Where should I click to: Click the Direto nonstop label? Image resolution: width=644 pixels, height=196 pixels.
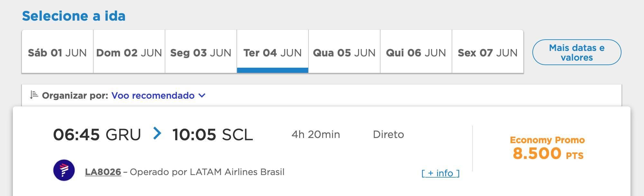click(x=388, y=134)
